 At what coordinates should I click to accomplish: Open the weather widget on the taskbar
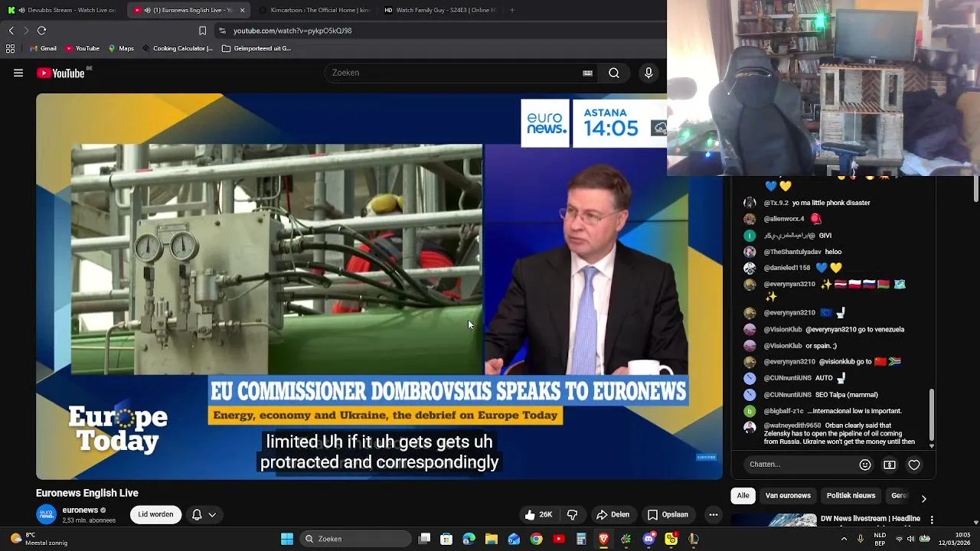point(38,539)
